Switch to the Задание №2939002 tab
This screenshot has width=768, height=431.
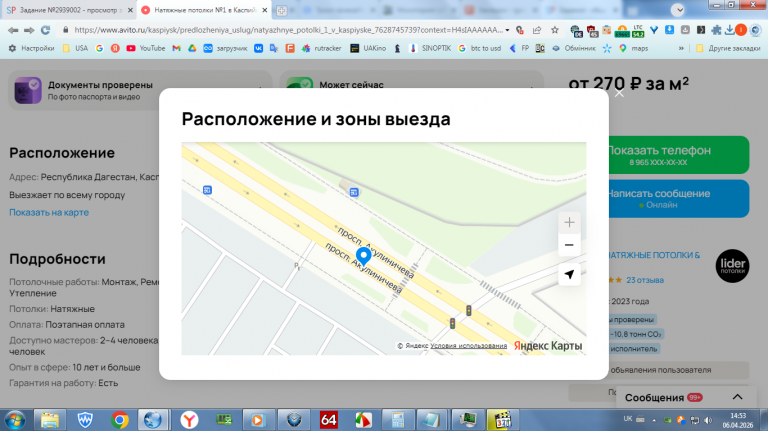coord(68,10)
